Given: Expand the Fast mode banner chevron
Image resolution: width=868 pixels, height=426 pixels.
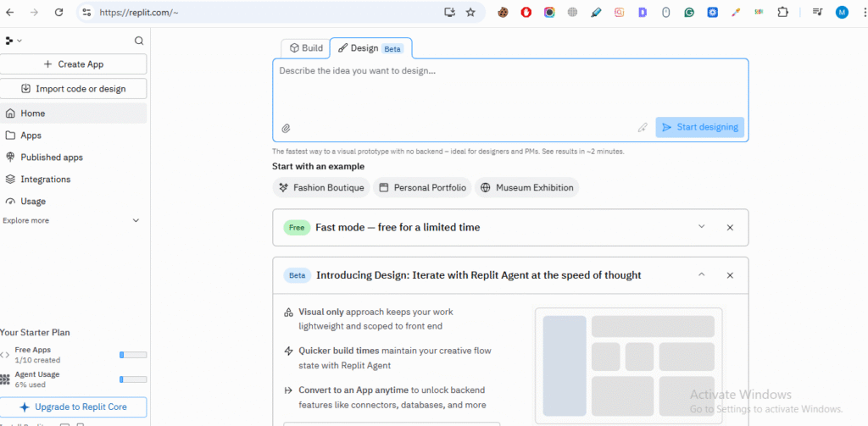Looking at the screenshot, I should (701, 227).
